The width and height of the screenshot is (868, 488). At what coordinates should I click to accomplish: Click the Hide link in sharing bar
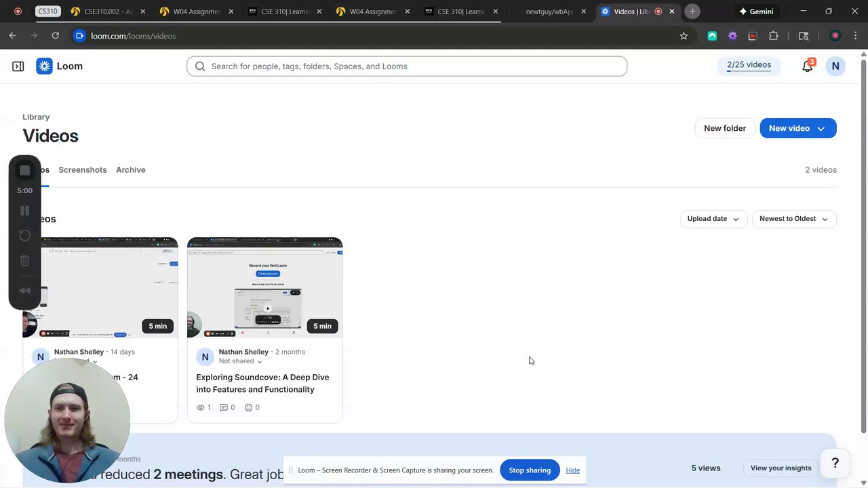coord(573,470)
